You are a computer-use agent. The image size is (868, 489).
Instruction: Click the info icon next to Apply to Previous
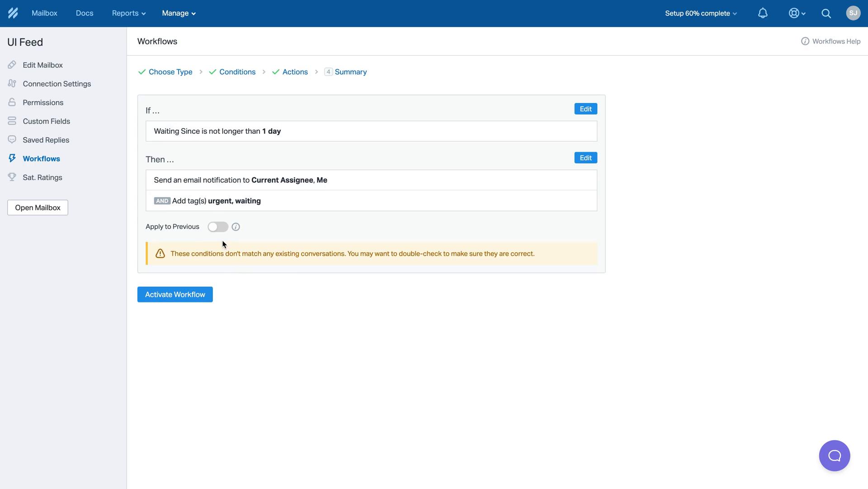pyautogui.click(x=236, y=227)
